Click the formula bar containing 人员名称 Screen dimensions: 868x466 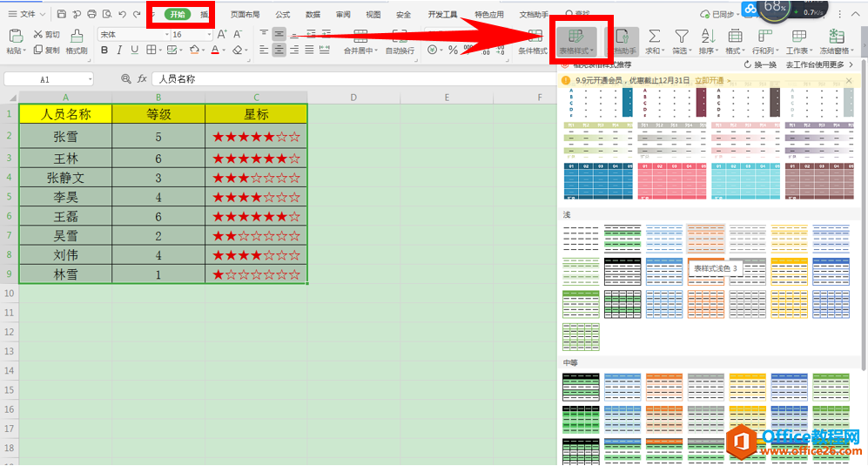[x=354, y=79]
